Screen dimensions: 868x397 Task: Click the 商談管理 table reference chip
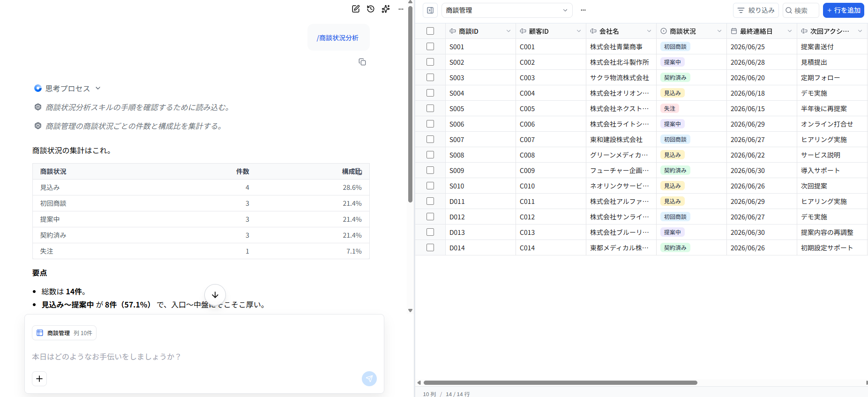[x=64, y=333]
